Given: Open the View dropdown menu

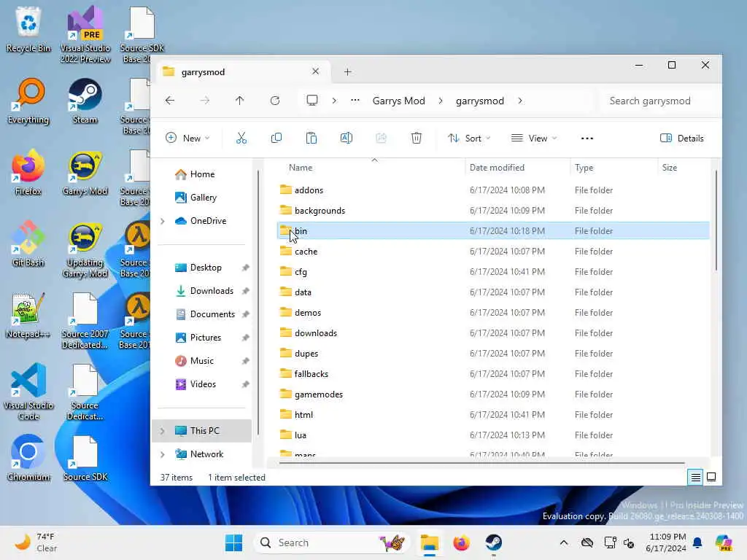Looking at the screenshot, I should click(x=534, y=138).
